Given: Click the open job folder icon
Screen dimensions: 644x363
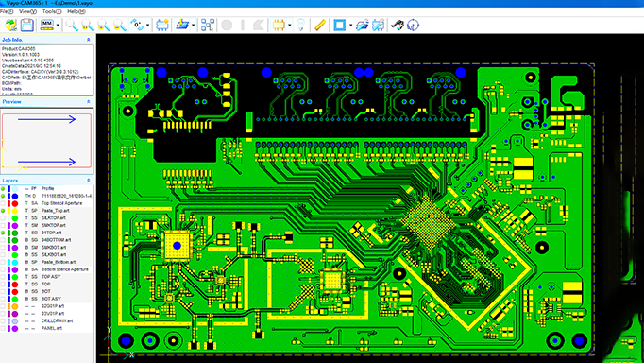Looking at the screenshot, I should 10,26.
